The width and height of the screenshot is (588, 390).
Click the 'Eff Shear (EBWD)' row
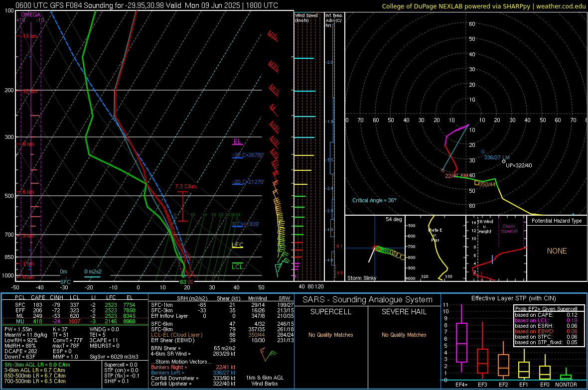click(222, 341)
